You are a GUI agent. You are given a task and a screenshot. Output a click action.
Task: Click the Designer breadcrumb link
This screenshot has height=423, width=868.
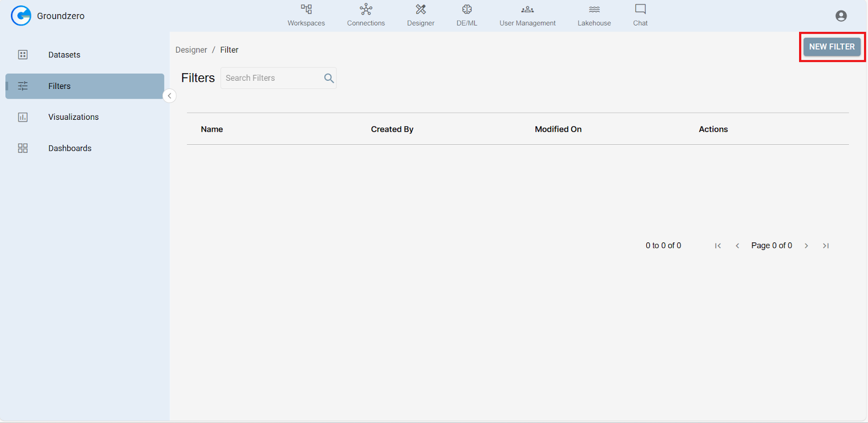(191, 50)
